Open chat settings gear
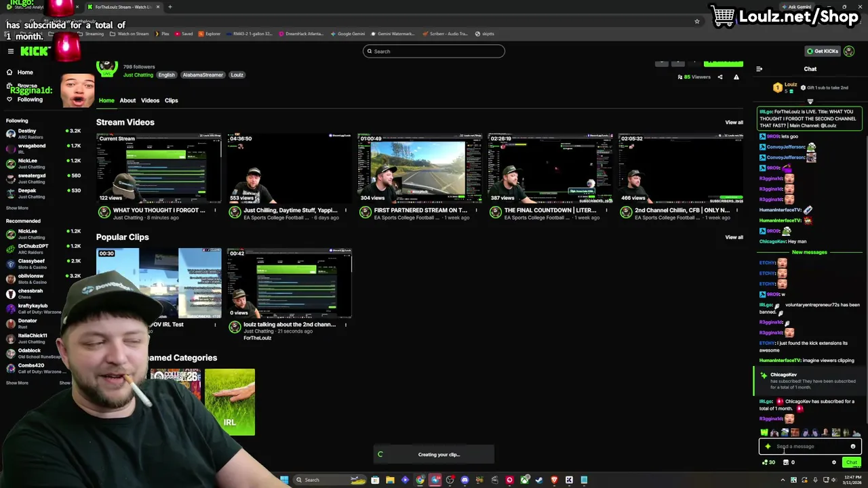 pyautogui.click(x=834, y=463)
